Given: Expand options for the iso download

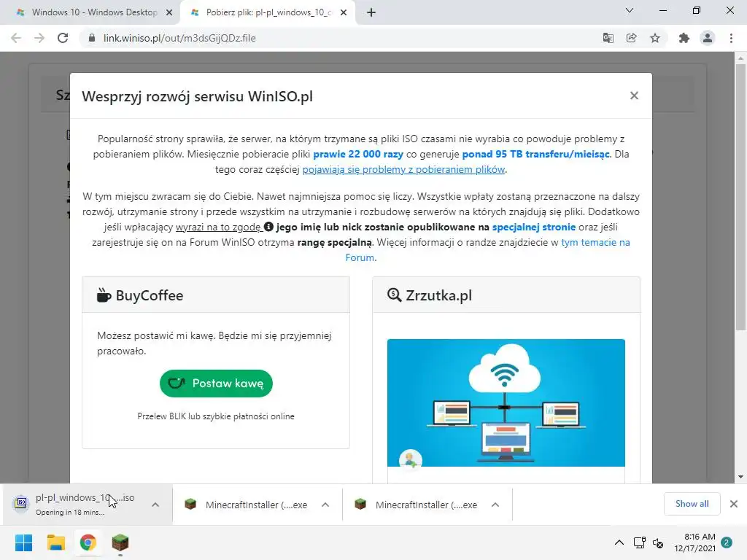Looking at the screenshot, I should [155, 505].
